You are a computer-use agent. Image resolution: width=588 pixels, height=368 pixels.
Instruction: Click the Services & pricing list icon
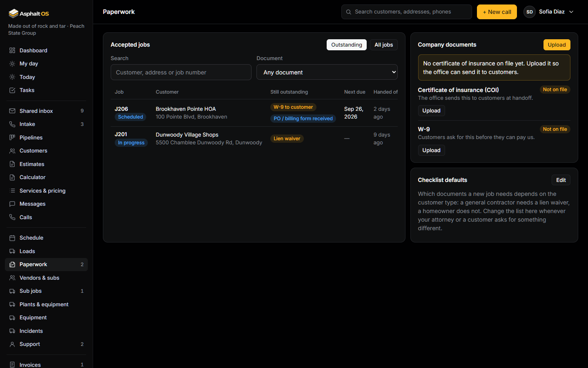pos(12,191)
